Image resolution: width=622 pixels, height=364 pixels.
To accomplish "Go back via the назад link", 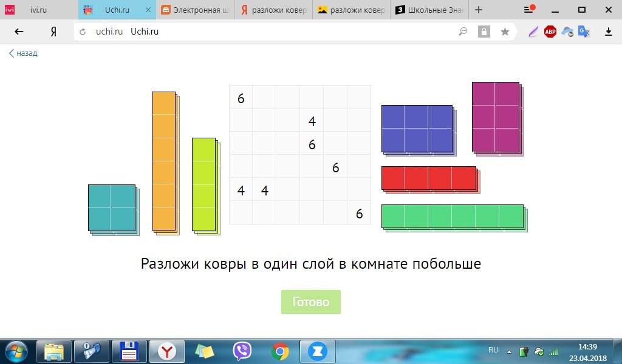I will click(x=23, y=53).
